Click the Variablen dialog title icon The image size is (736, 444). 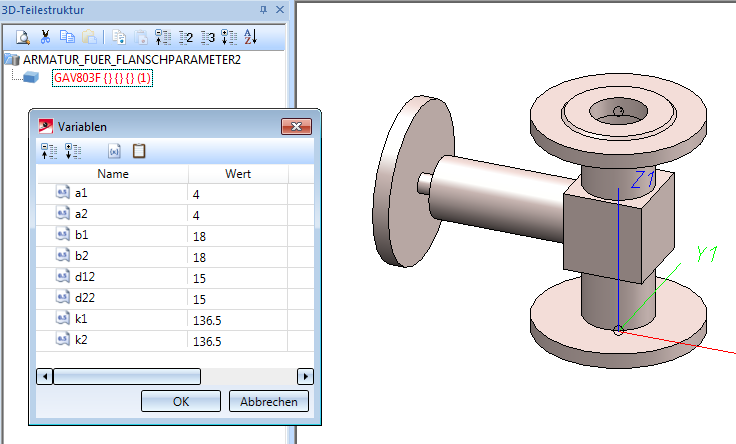click(46, 126)
